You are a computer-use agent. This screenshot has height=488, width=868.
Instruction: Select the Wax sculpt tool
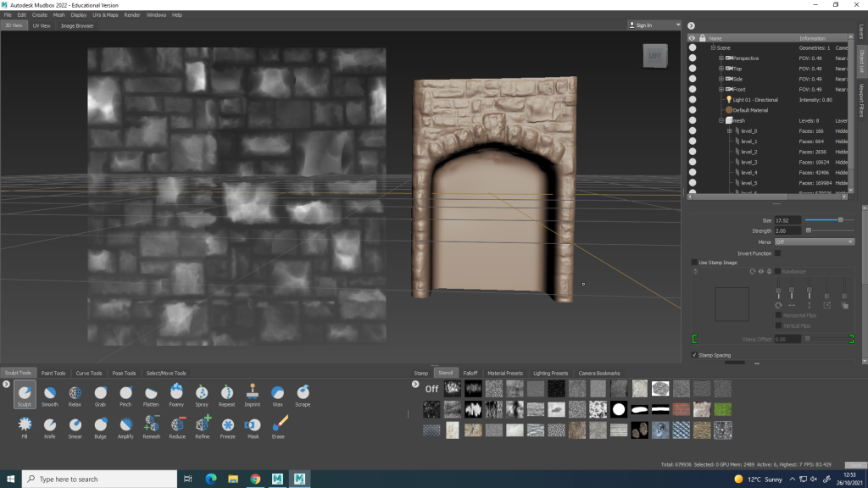pos(277,393)
